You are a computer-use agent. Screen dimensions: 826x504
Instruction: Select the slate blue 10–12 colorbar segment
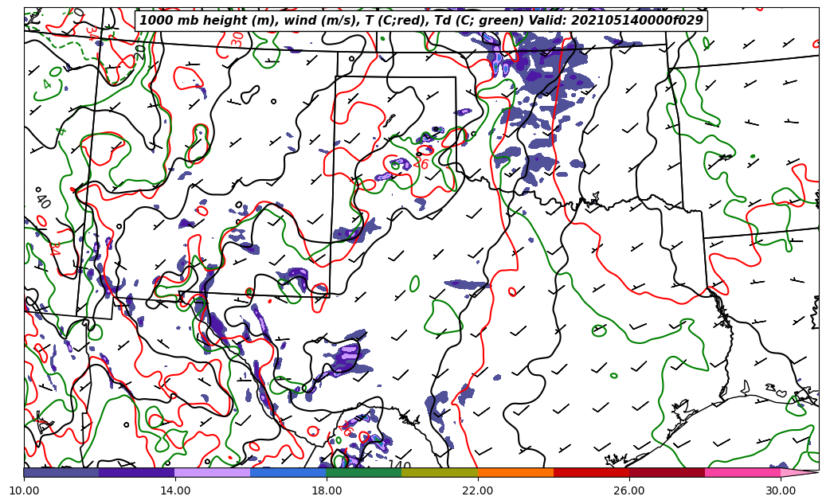61,472
